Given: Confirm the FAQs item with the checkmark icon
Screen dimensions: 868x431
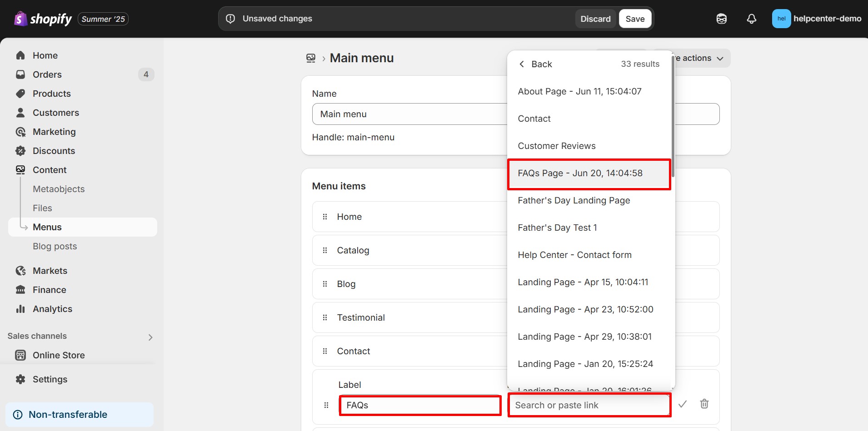Looking at the screenshot, I should 682,404.
